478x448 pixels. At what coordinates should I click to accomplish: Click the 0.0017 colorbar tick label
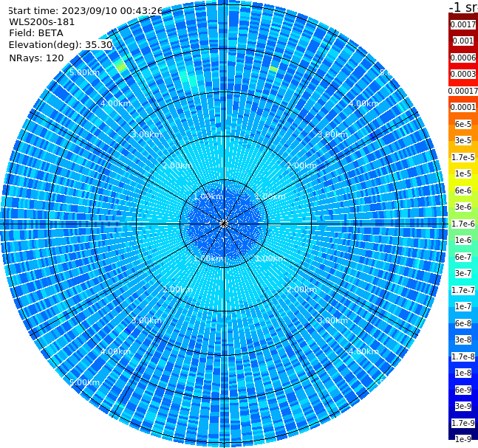point(463,24)
